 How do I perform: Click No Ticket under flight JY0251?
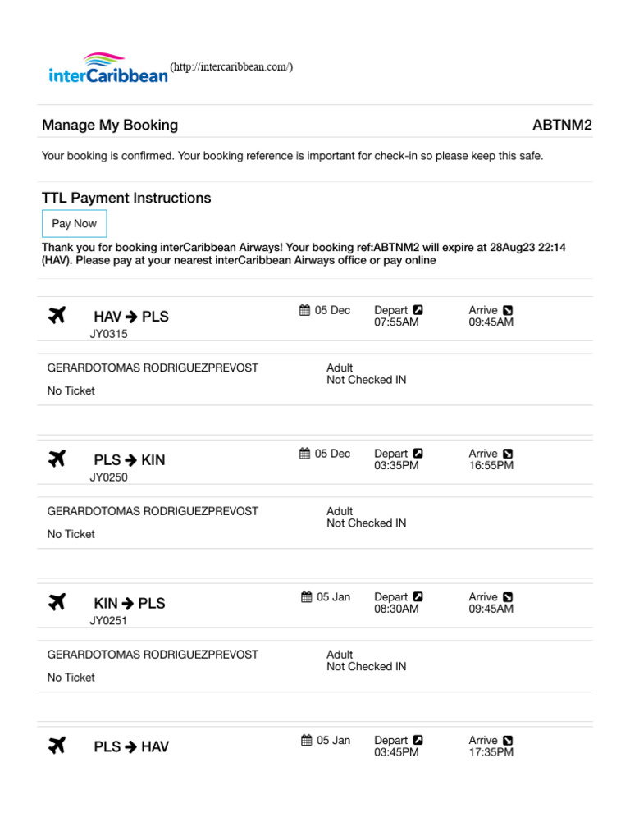[x=71, y=678]
